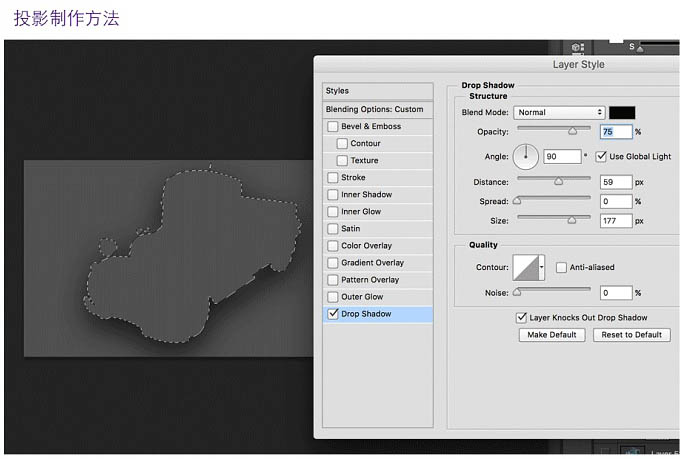683x459 pixels.
Task: Click the Distance slider handle
Action: click(558, 181)
